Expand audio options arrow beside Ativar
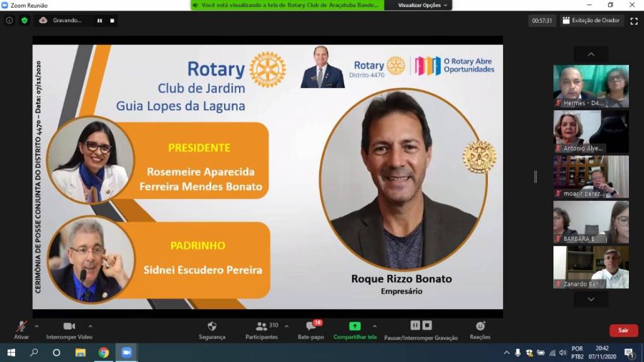This screenshot has height=362, width=644. (x=36, y=326)
